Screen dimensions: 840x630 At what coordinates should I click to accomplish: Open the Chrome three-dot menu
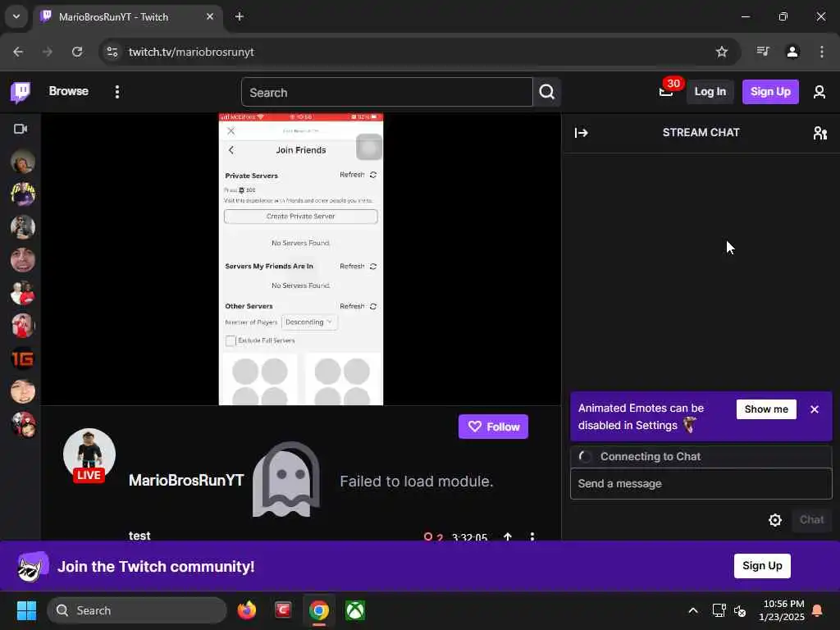point(821,52)
